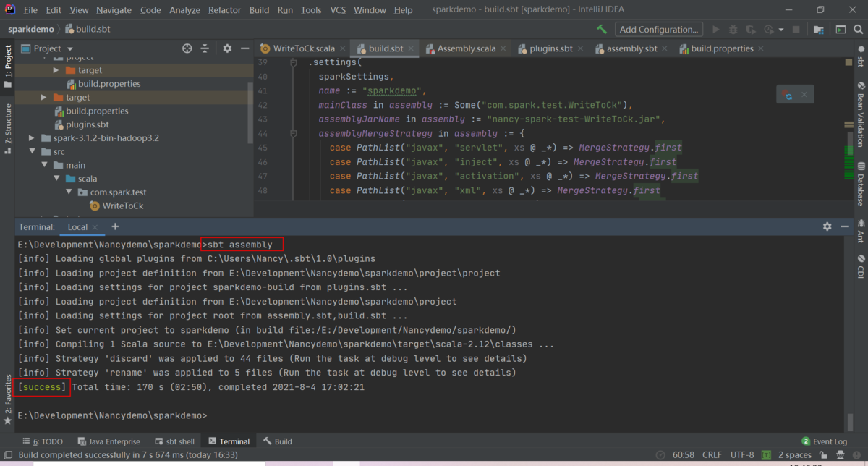Toggle the Build tool window button
This screenshot has height=466, width=868.
(x=278, y=441)
